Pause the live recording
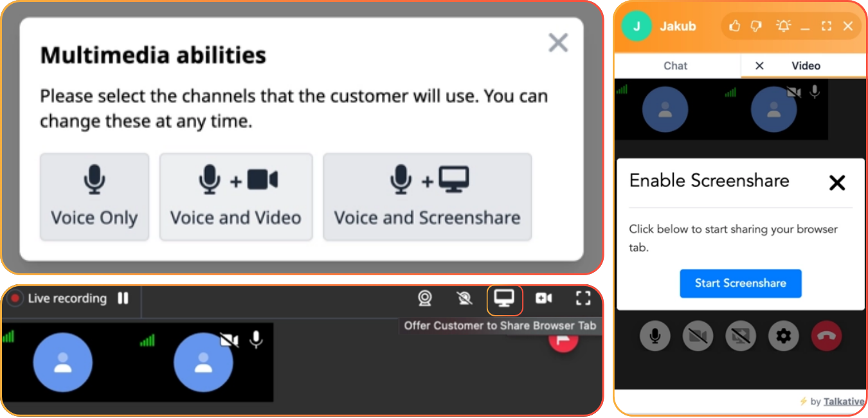This screenshot has width=868, height=418. coord(123,298)
